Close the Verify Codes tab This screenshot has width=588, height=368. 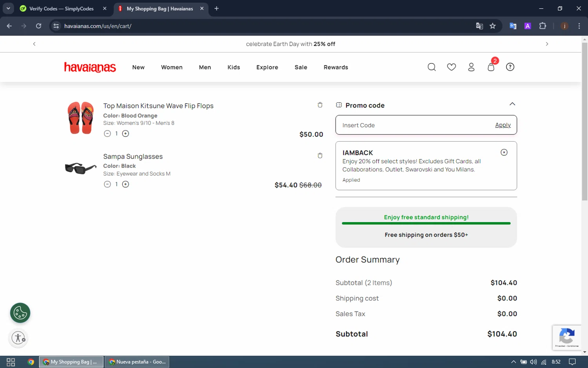pyautogui.click(x=105, y=8)
